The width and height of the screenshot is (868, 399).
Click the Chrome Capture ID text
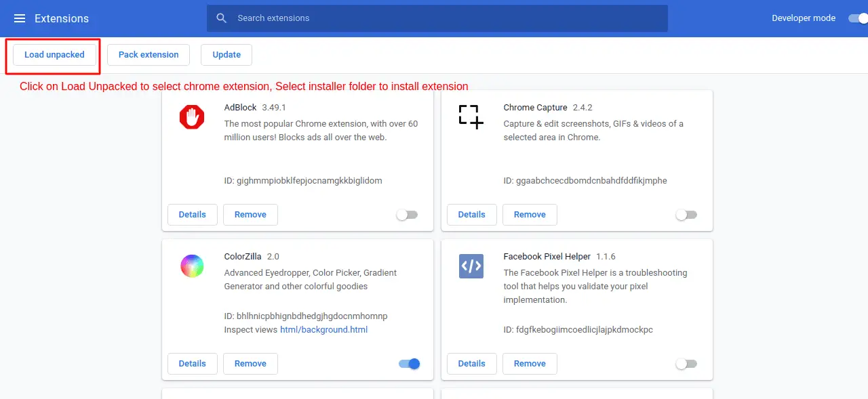coord(585,181)
